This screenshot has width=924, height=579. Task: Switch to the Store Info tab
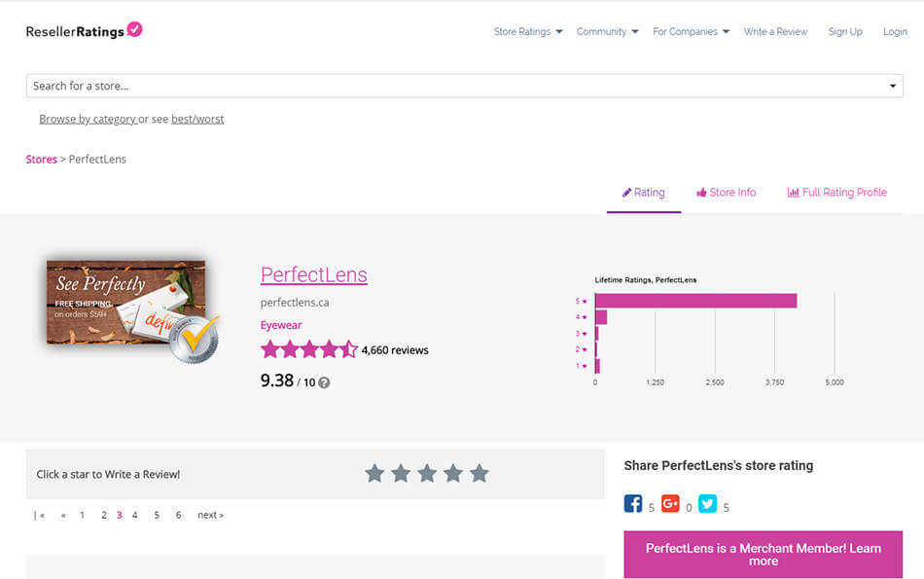pos(726,193)
